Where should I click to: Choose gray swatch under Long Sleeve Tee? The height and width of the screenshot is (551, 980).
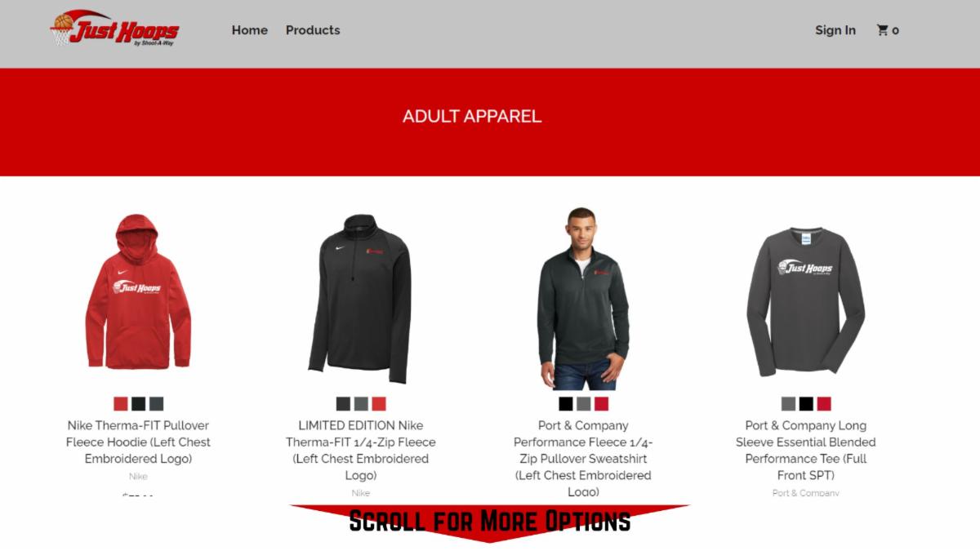(788, 403)
